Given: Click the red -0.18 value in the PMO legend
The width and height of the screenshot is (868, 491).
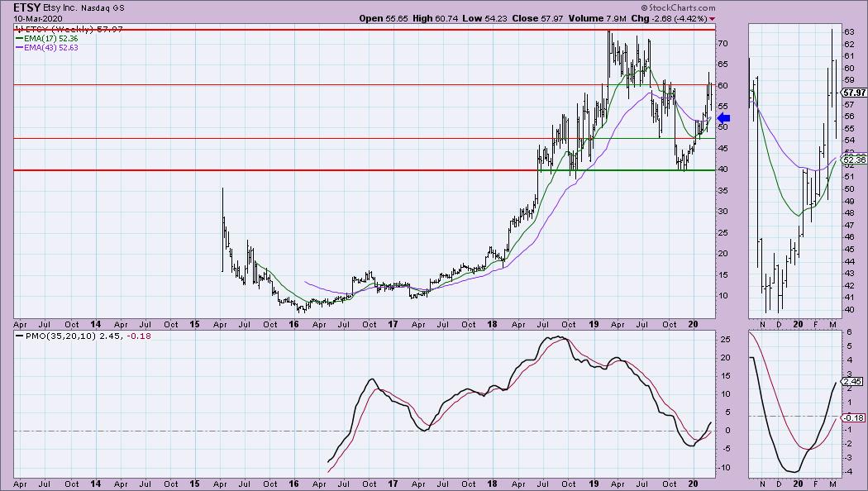Looking at the screenshot, I should [x=138, y=336].
